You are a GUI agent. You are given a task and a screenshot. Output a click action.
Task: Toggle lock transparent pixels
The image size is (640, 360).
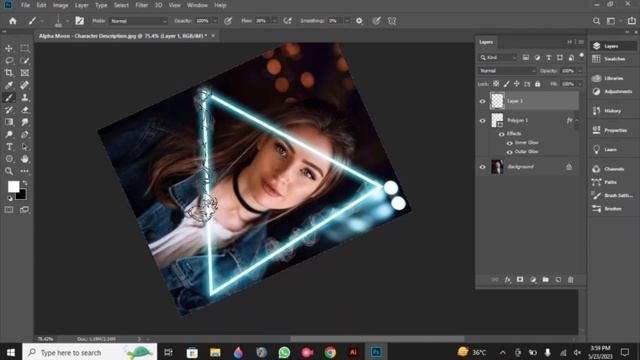click(x=496, y=84)
